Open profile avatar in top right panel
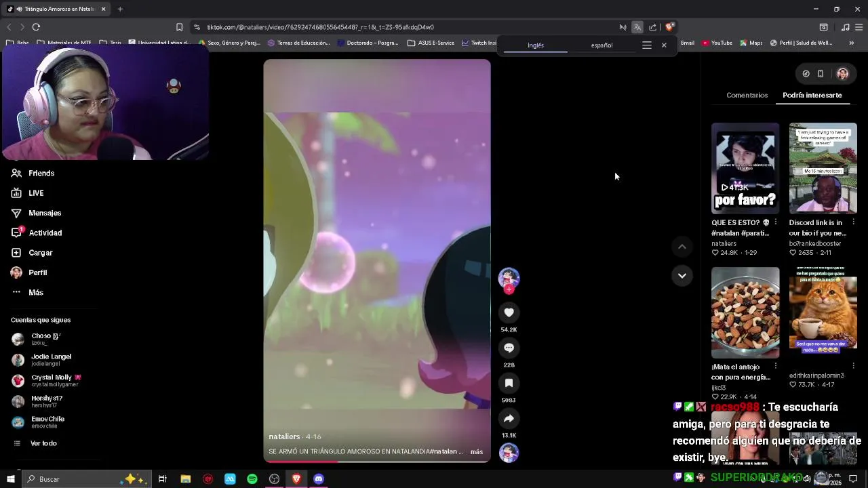This screenshot has width=868, height=488. point(842,73)
